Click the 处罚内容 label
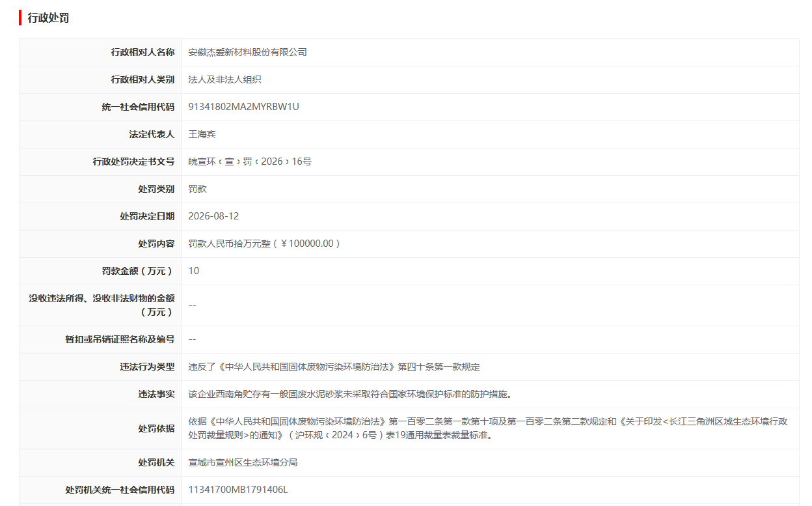Image resolution: width=812 pixels, height=506 pixels. [x=156, y=244]
